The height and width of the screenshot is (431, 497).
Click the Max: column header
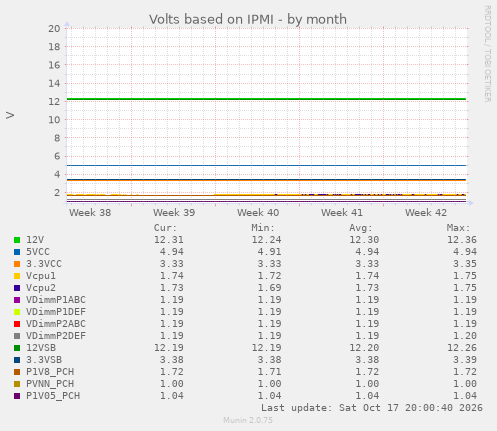pyautogui.click(x=458, y=228)
